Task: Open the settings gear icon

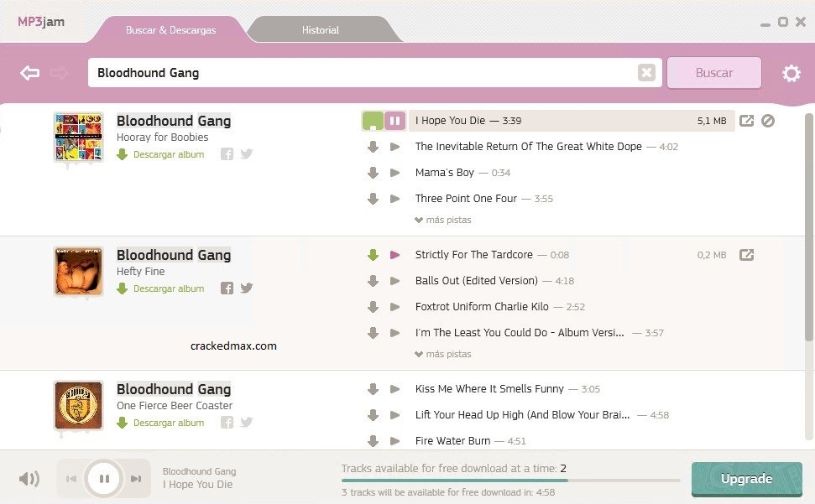Action: [791, 73]
